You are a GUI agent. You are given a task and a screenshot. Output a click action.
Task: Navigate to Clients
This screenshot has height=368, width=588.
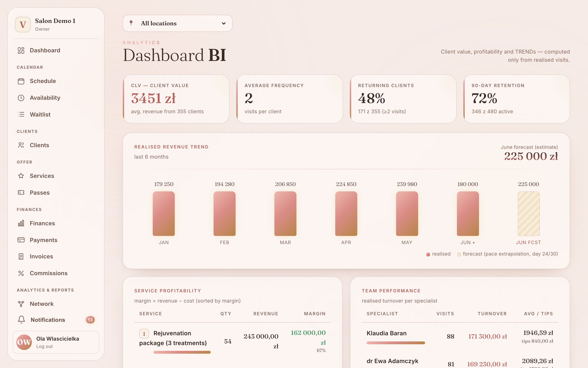56,145
